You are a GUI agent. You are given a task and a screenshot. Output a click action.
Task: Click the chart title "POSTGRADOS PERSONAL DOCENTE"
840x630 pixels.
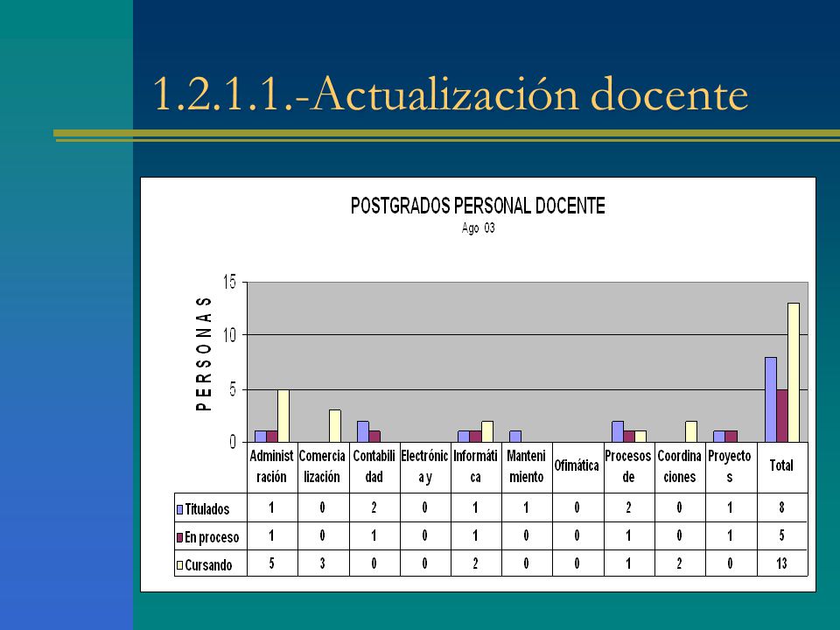tap(478, 206)
